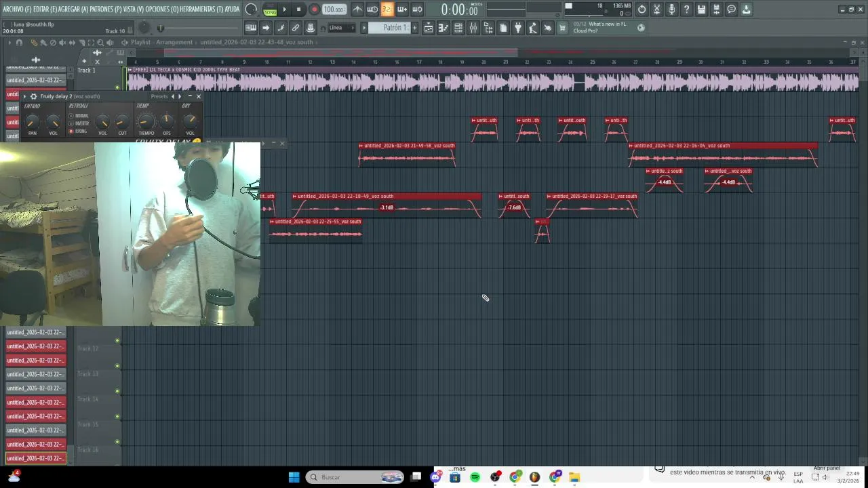868x488 pixels.
Task: Select previous preset arrow in Fruity delay
Action: (x=172, y=96)
